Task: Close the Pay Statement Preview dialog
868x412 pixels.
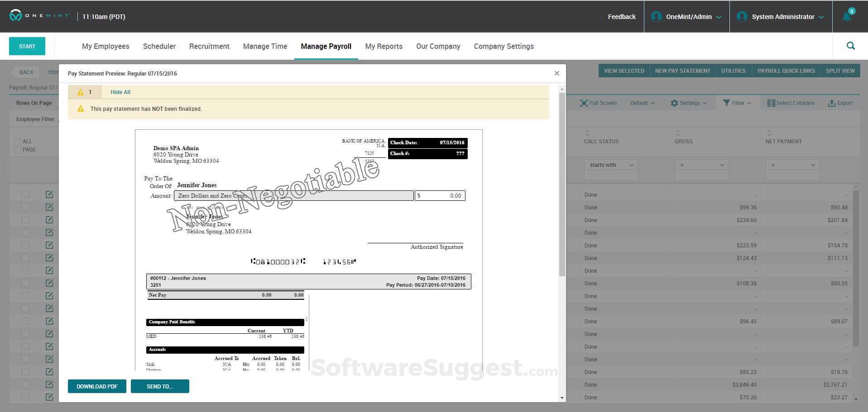Action: [557, 73]
